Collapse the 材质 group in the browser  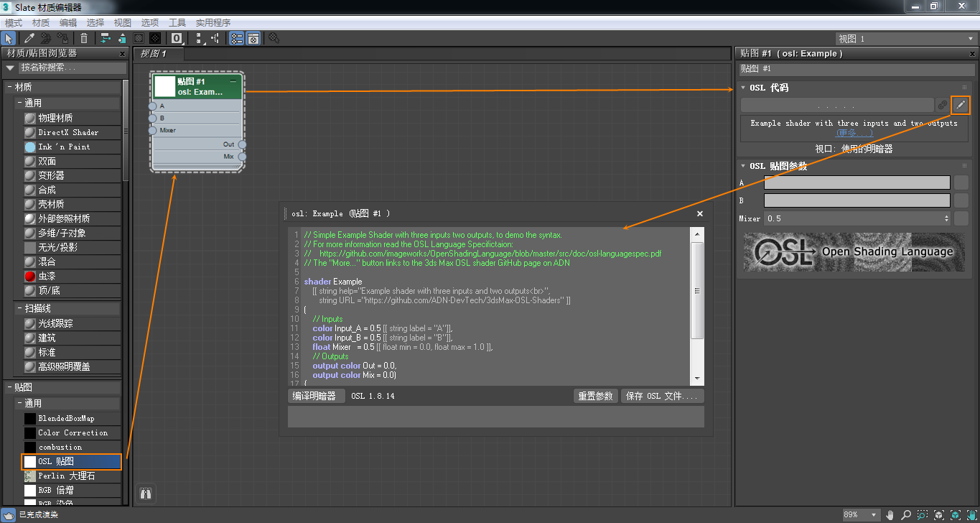10,87
